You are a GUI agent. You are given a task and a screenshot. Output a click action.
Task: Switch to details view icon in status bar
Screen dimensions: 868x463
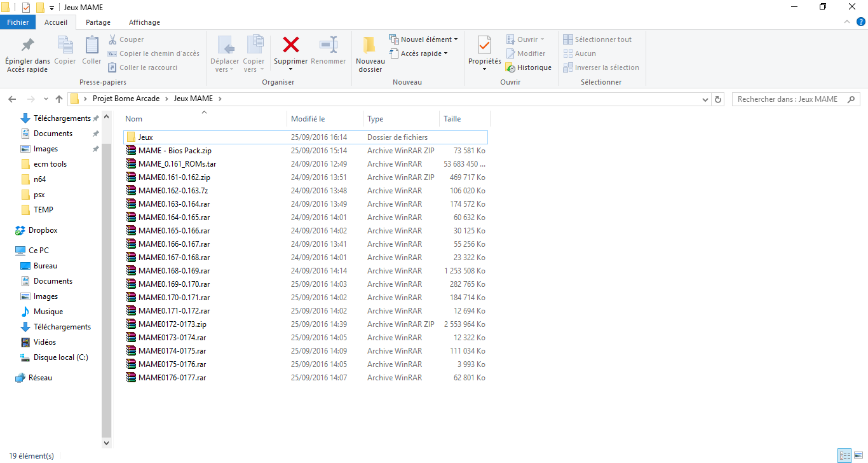[x=844, y=455]
